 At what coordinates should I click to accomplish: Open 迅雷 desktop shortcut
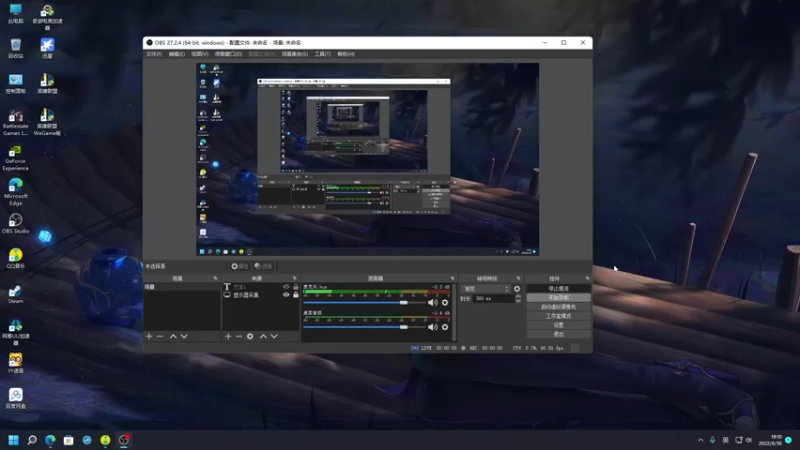click(47, 48)
